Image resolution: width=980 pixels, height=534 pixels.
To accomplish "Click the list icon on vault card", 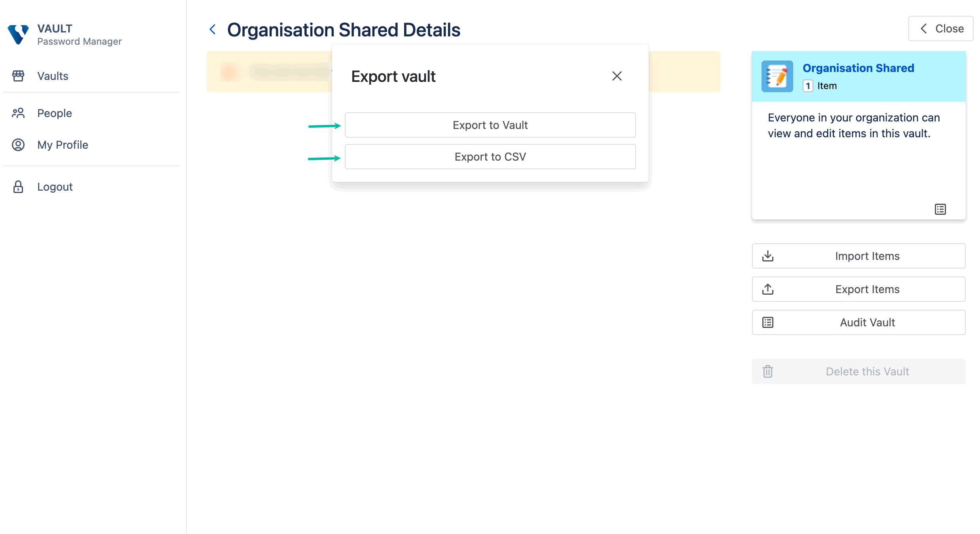I will pos(940,209).
